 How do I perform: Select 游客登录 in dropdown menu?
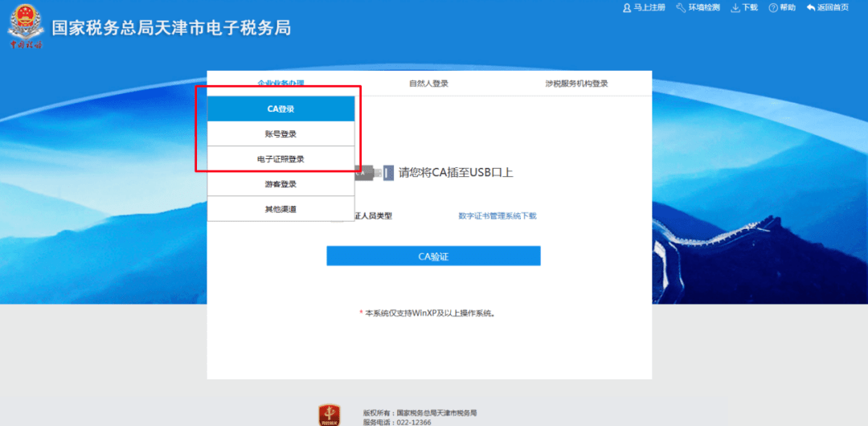click(280, 184)
